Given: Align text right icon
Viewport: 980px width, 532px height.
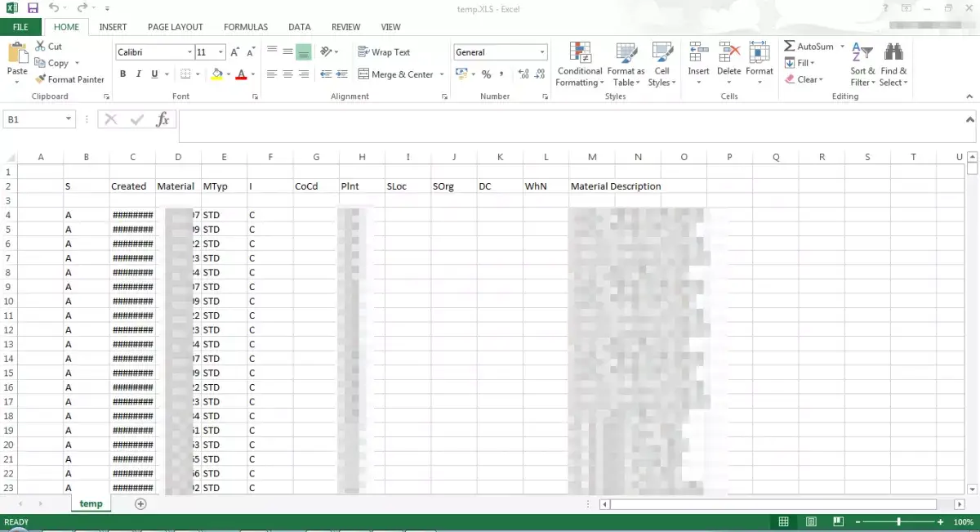Looking at the screenshot, I should [x=303, y=74].
